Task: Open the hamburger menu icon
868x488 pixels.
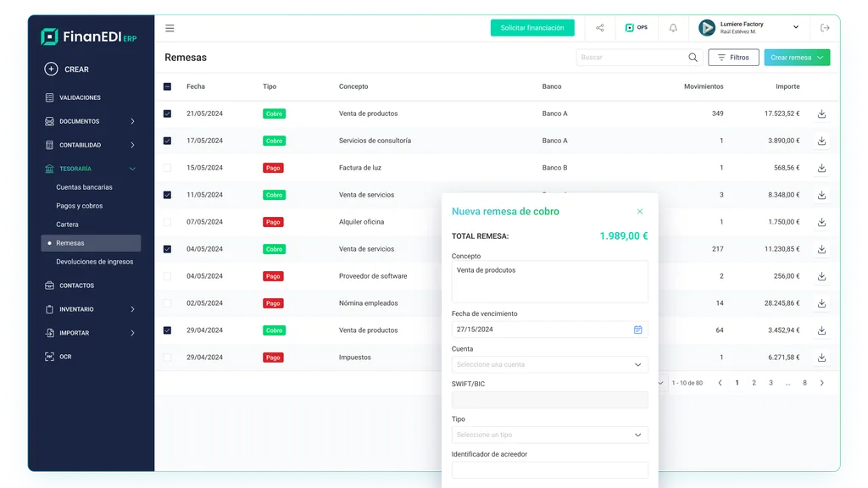Action: (x=170, y=28)
